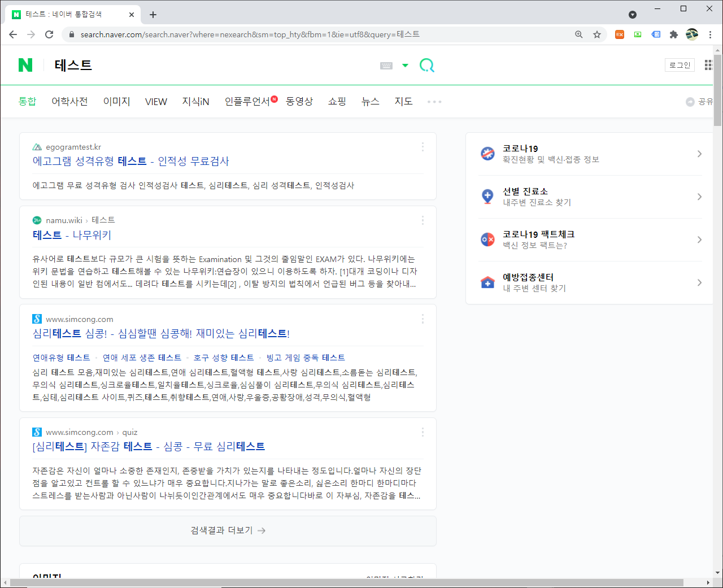The image size is (723, 588).
Task: Click the 공유 share icon
Action: pos(690,102)
